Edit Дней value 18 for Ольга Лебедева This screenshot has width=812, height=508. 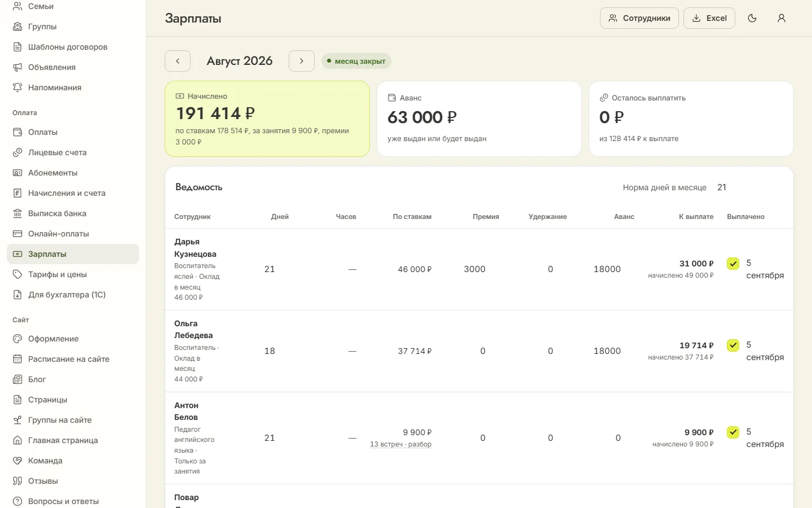pyautogui.click(x=270, y=351)
